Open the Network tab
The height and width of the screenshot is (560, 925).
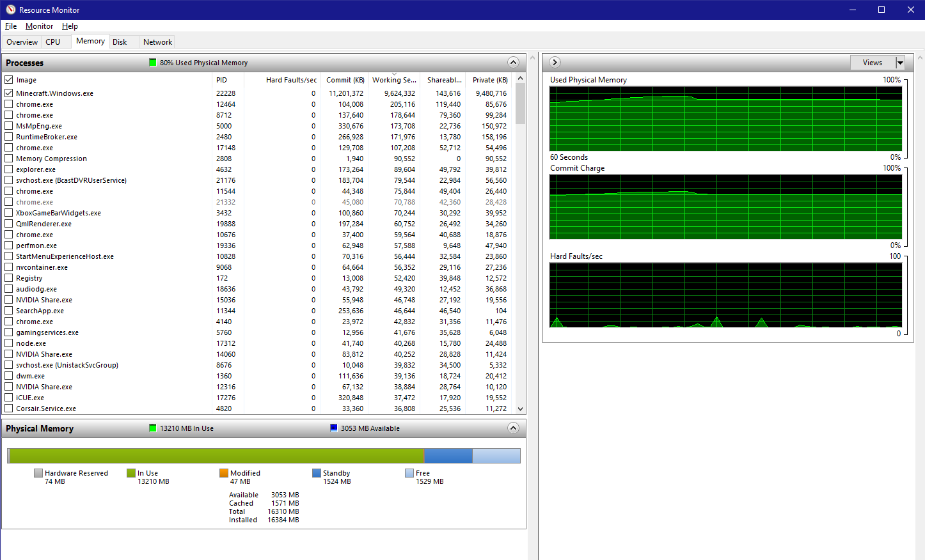coord(157,42)
